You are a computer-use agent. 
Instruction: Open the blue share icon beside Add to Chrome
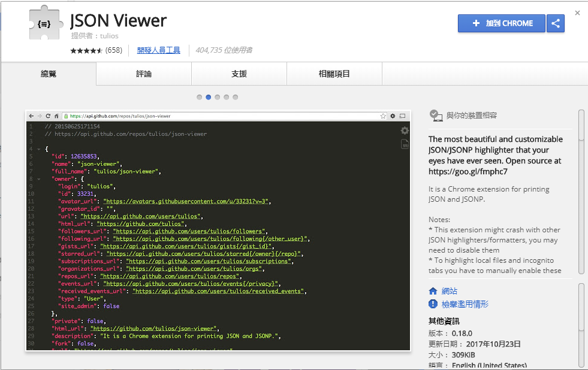[x=555, y=23]
